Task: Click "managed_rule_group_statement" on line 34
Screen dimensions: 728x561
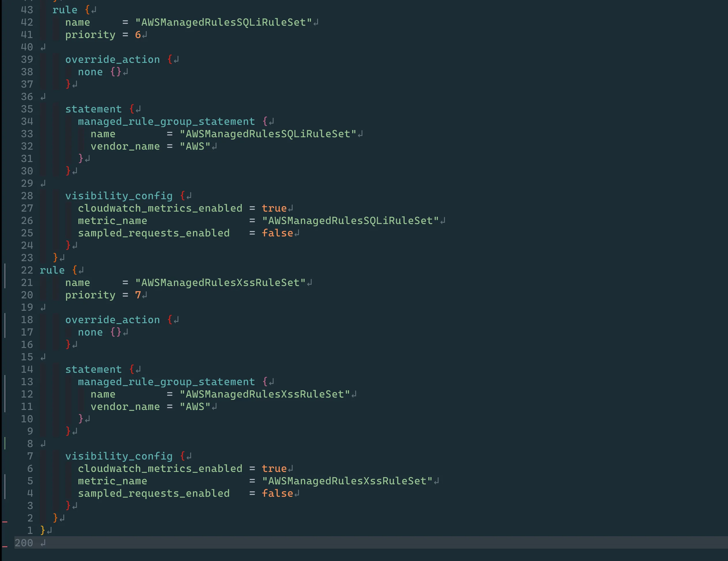Action: point(166,122)
